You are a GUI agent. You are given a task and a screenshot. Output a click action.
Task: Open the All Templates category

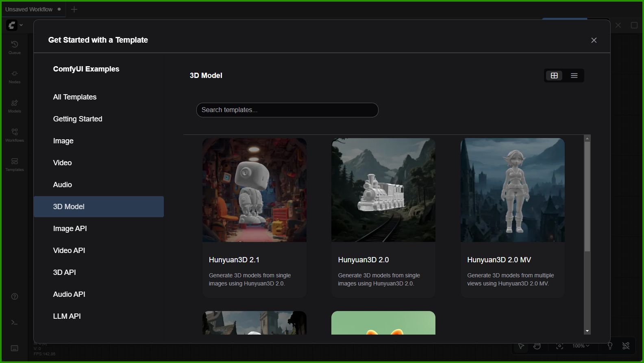click(75, 97)
